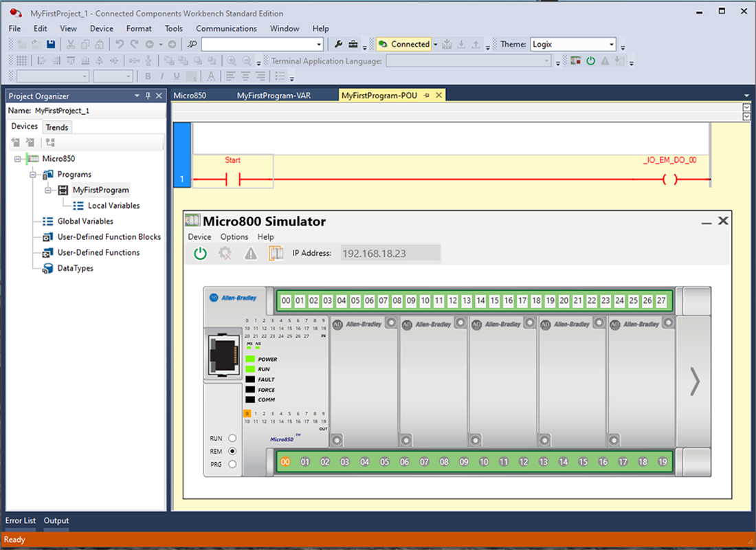
Task: Click the Ethernet port on the Micro850 controller
Action: tap(224, 354)
